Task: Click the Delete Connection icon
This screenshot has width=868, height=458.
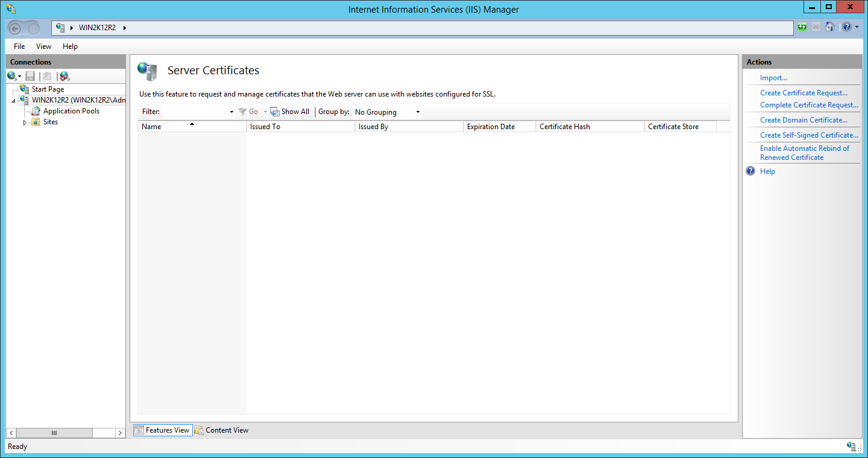Action: tap(64, 76)
